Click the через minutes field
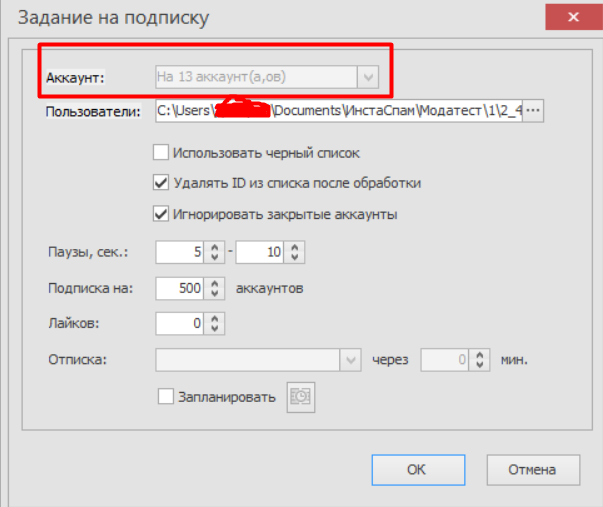The width and height of the screenshot is (603, 507). (445, 360)
